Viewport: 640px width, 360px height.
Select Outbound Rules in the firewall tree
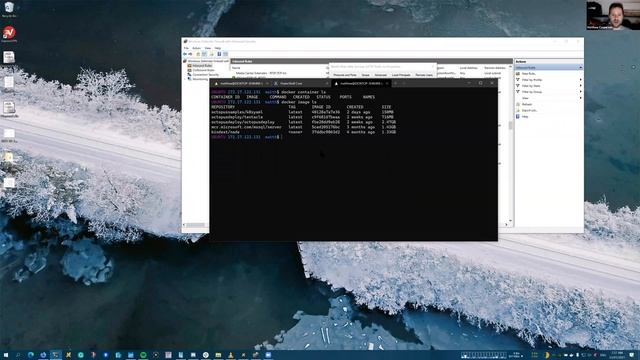point(203,70)
